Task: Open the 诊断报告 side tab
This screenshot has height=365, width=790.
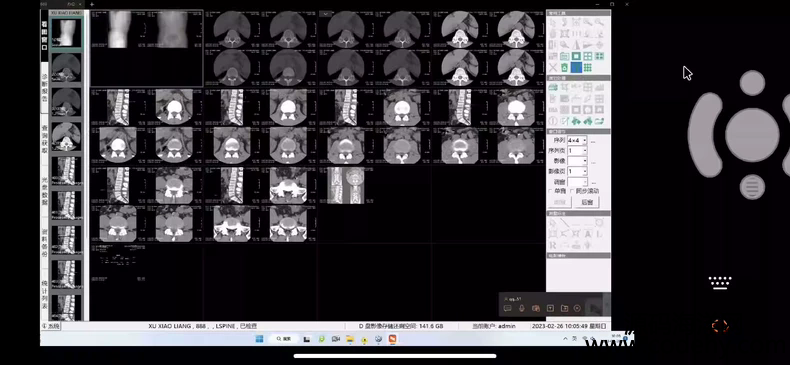Action: point(44,88)
